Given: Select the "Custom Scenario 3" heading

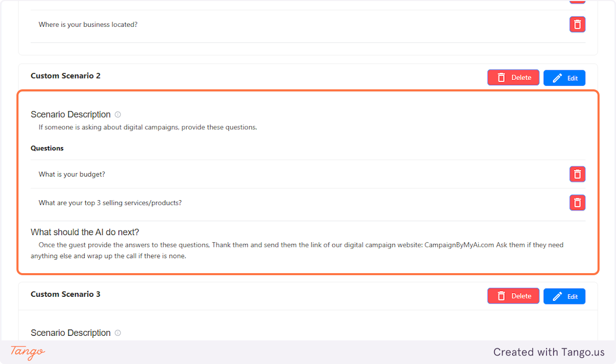Looking at the screenshot, I should [x=66, y=294].
